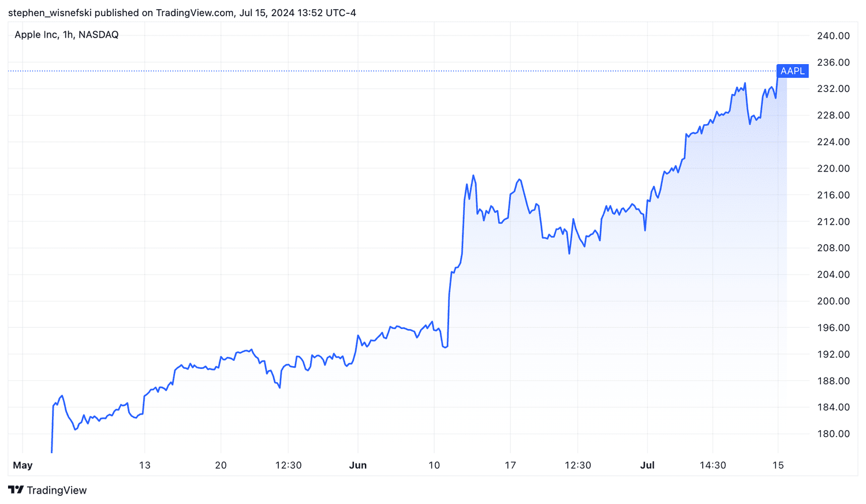Click the 212.00 price axis label

pyautogui.click(x=833, y=222)
